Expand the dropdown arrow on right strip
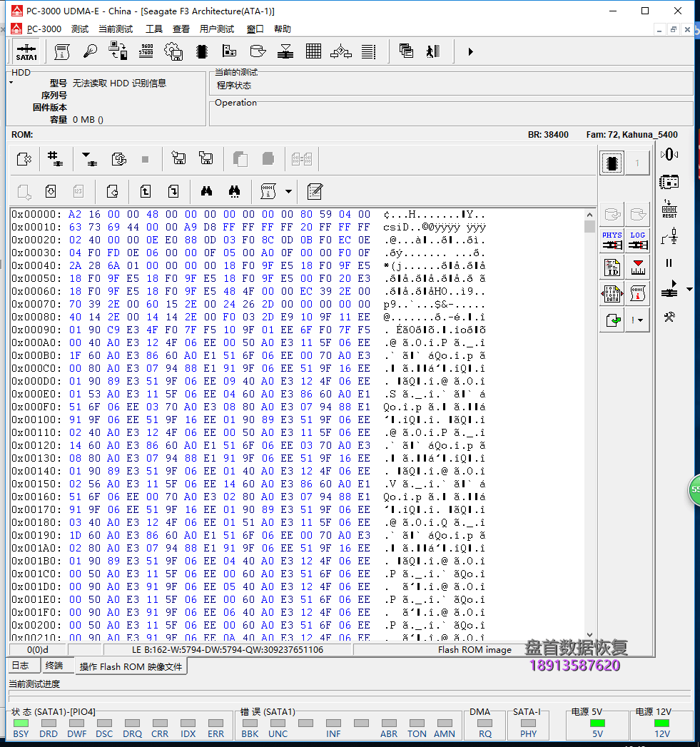700x747 pixels. [689, 289]
